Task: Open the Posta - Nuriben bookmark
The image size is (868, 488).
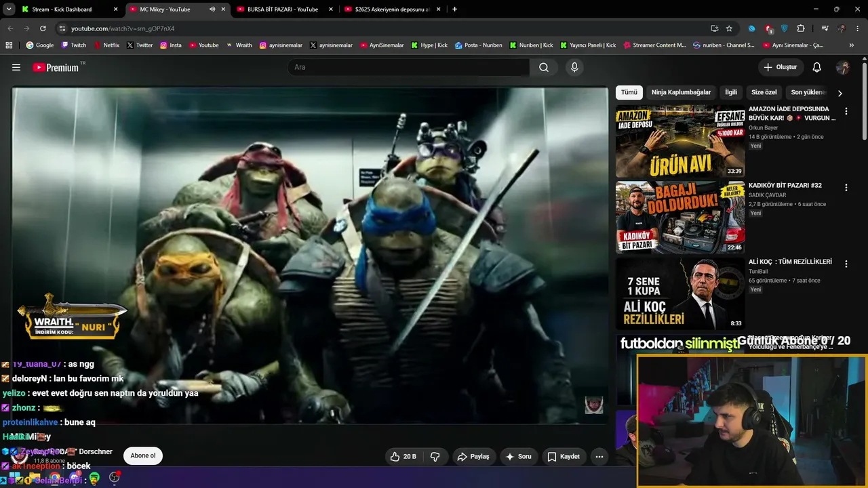Action: pos(479,45)
